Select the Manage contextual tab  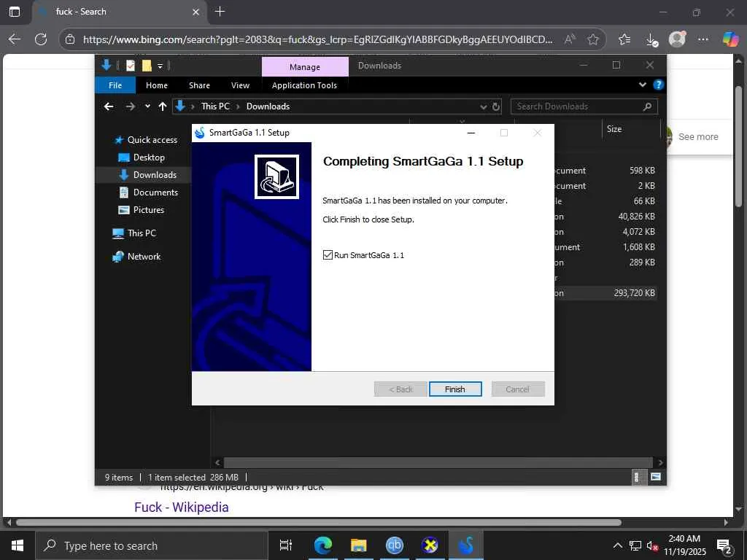(305, 67)
